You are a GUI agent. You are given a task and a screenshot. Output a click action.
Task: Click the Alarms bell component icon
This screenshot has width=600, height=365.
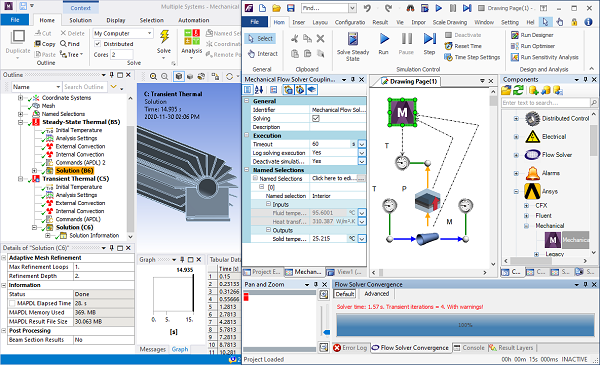(x=532, y=173)
